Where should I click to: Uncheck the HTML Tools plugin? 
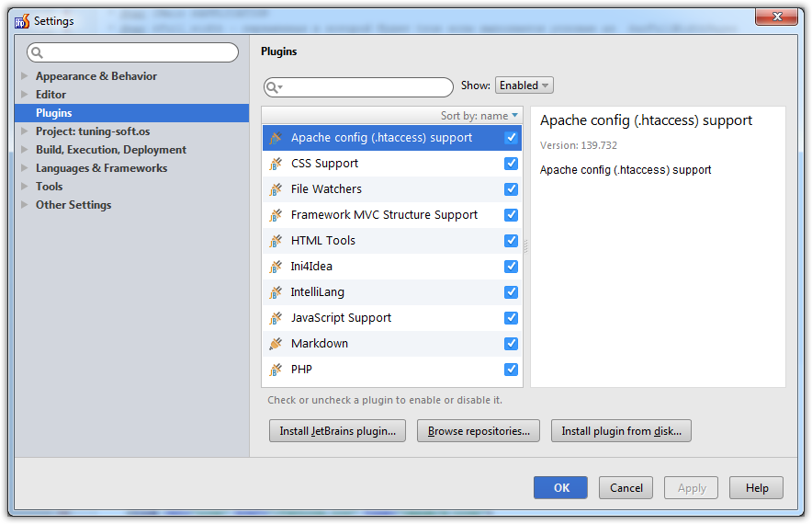coord(511,241)
